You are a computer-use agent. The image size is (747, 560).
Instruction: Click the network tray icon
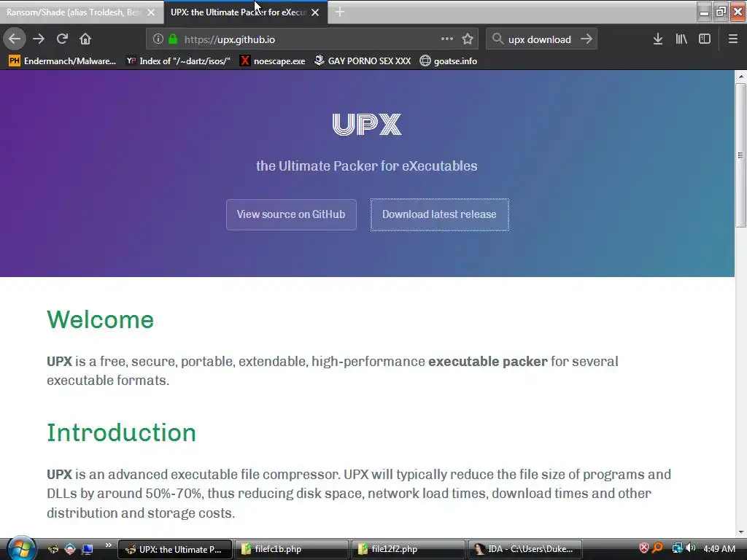click(677, 548)
